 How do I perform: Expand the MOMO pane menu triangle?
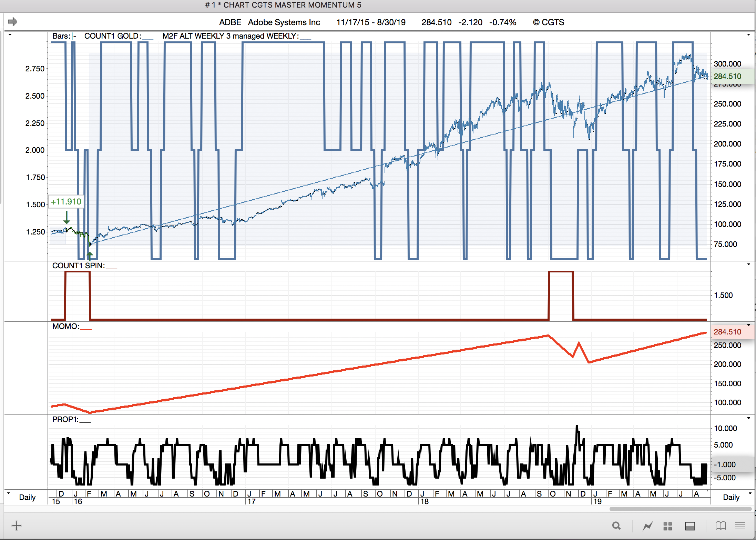point(748,325)
